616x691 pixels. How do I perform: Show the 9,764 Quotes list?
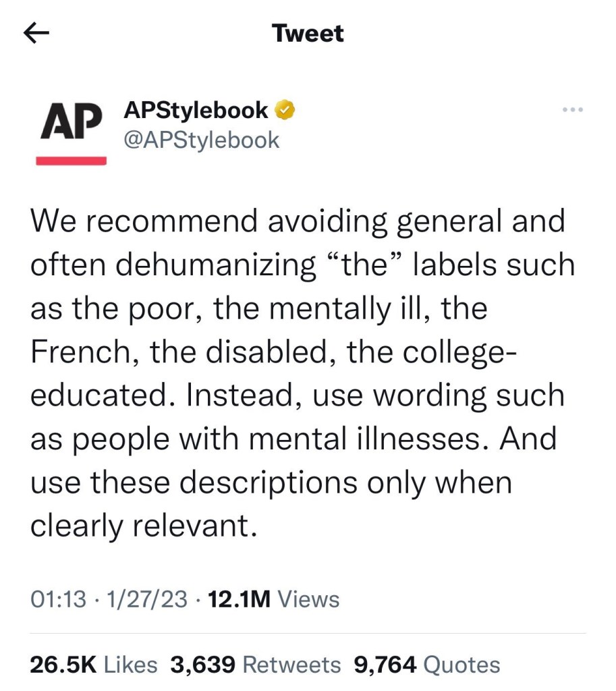[x=426, y=665]
